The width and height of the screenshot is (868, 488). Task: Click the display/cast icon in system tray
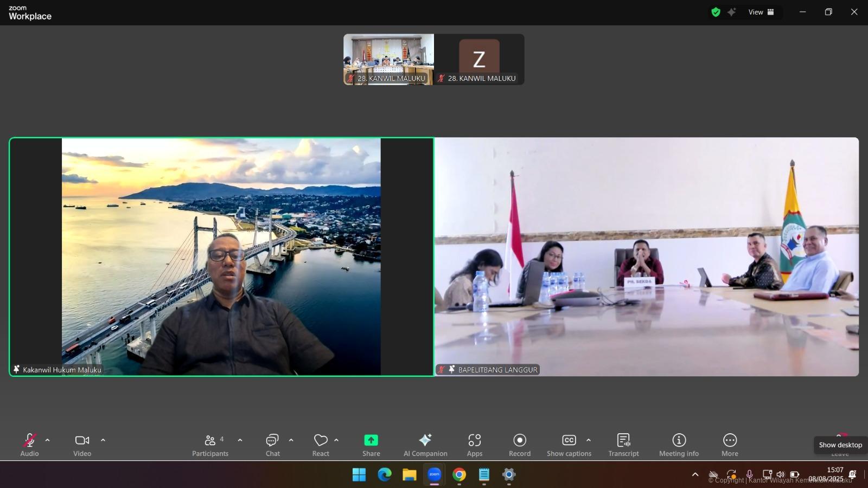(x=767, y=474)
